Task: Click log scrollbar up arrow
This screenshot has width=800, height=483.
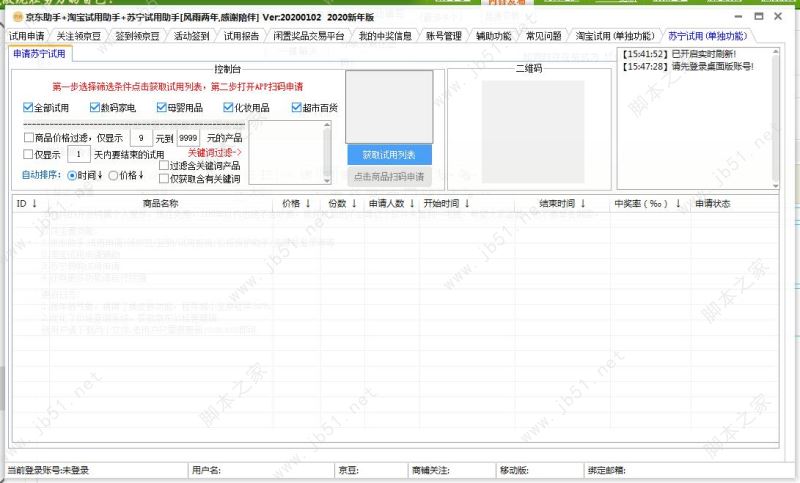Action: [776, 52]
